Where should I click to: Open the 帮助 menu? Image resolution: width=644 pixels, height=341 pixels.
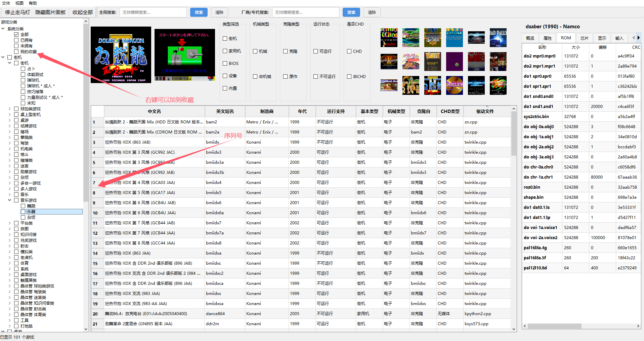click(33, 3)
